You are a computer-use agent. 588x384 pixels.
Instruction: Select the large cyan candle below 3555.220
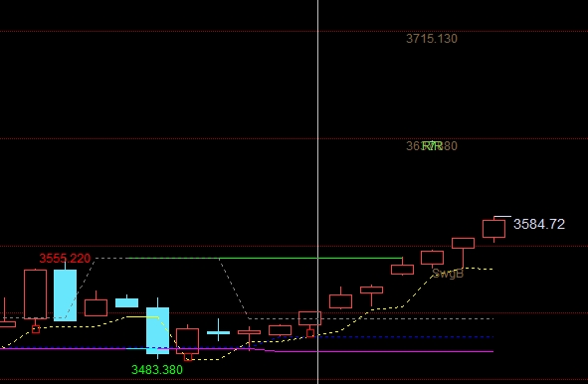66,295
